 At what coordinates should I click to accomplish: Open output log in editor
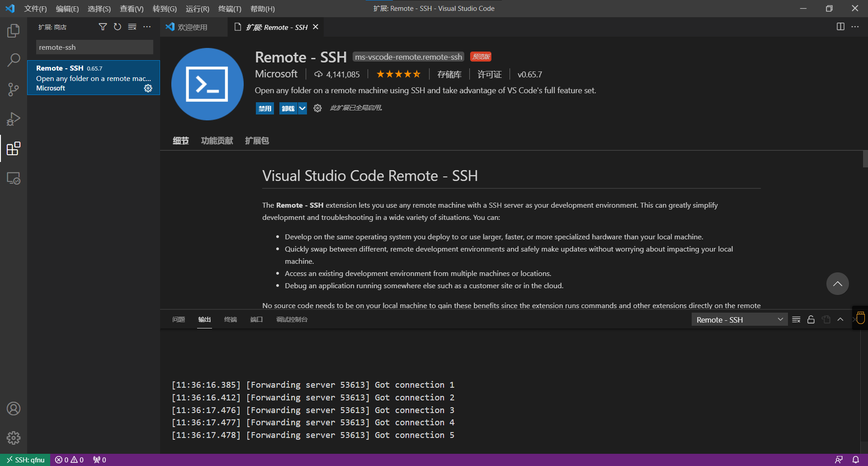click(826, 319)
